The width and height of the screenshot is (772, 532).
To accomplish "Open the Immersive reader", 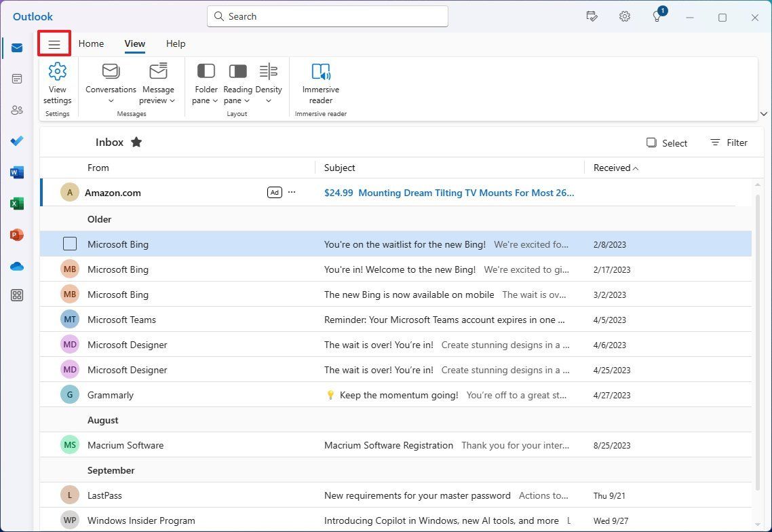I will tap(320, 83).
